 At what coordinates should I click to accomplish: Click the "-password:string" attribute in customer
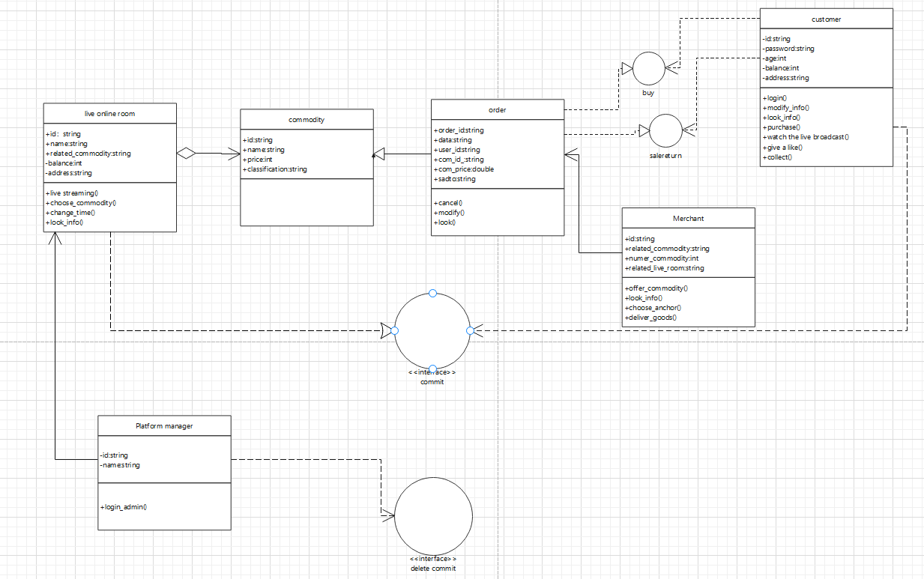point(788,49)
